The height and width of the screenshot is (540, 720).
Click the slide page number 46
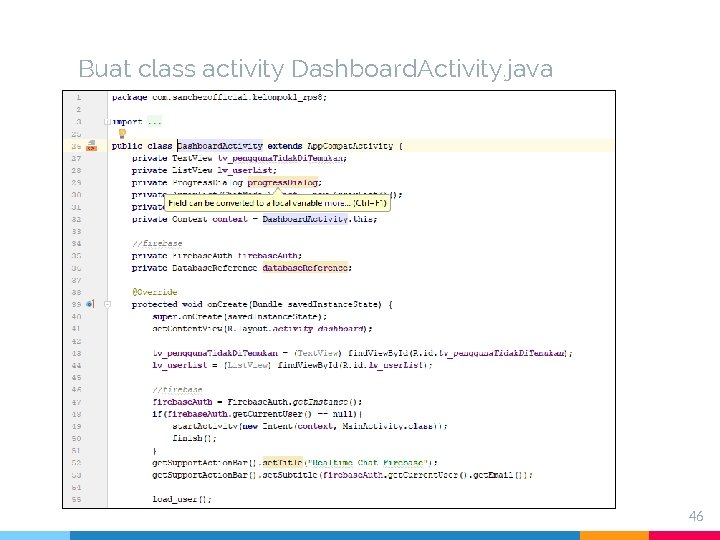click(696, 516)
